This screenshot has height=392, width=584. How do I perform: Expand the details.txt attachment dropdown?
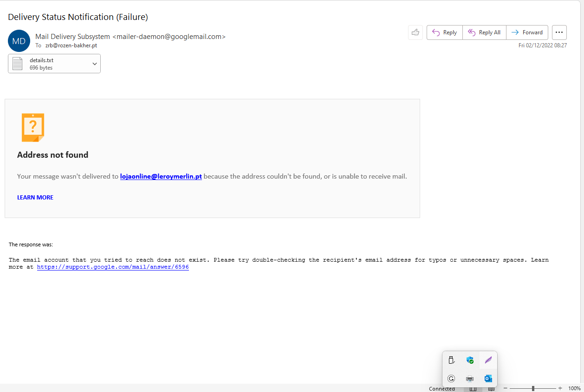coord(94,63)
